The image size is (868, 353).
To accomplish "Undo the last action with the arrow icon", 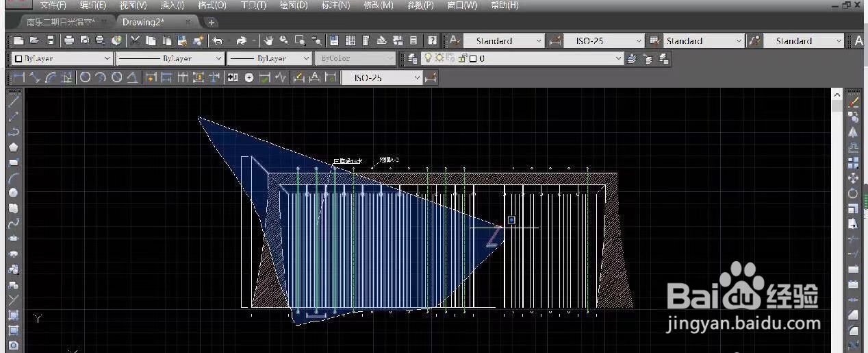I will [x=218, y=41].
